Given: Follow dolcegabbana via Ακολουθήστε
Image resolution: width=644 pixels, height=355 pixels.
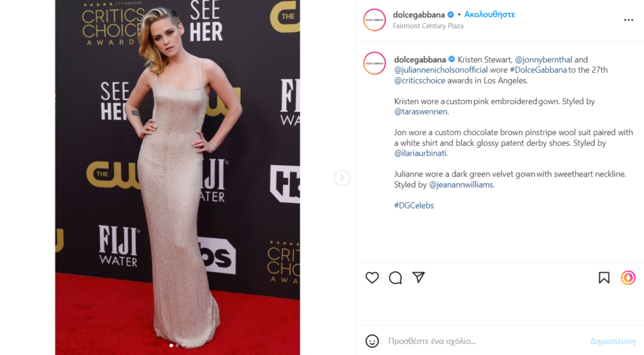Looking at the screenshot, I should (x=489, y=14).
